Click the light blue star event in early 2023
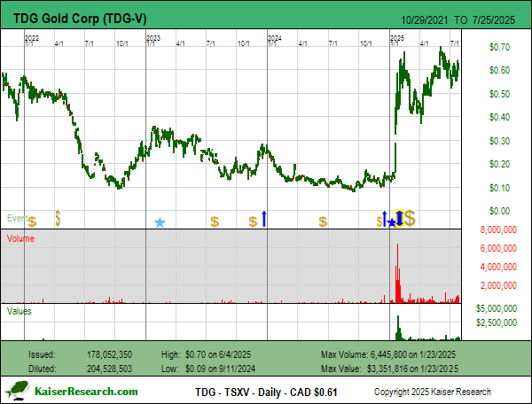532x404 pixels. 160,222
